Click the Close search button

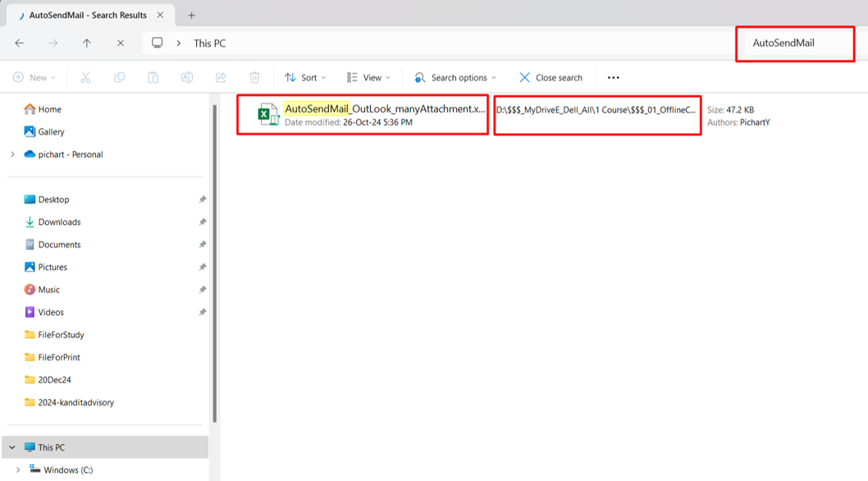tap(550, 78)
